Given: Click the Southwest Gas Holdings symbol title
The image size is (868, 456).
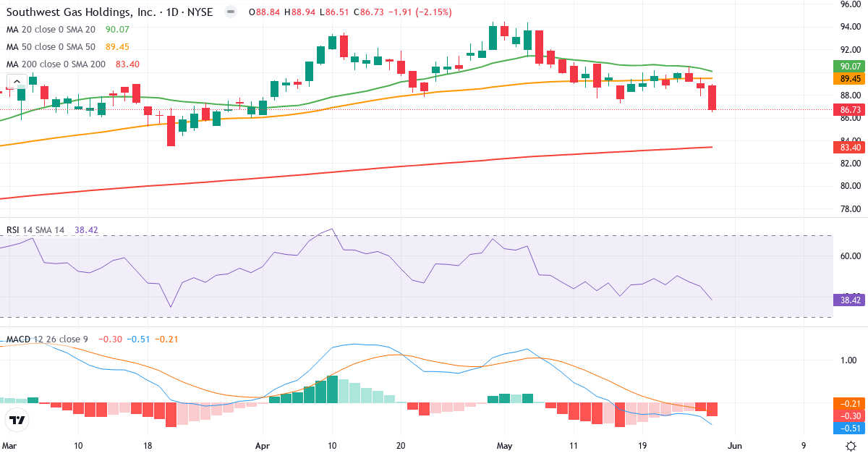Looking at the screenshot, I should [111, 12].
